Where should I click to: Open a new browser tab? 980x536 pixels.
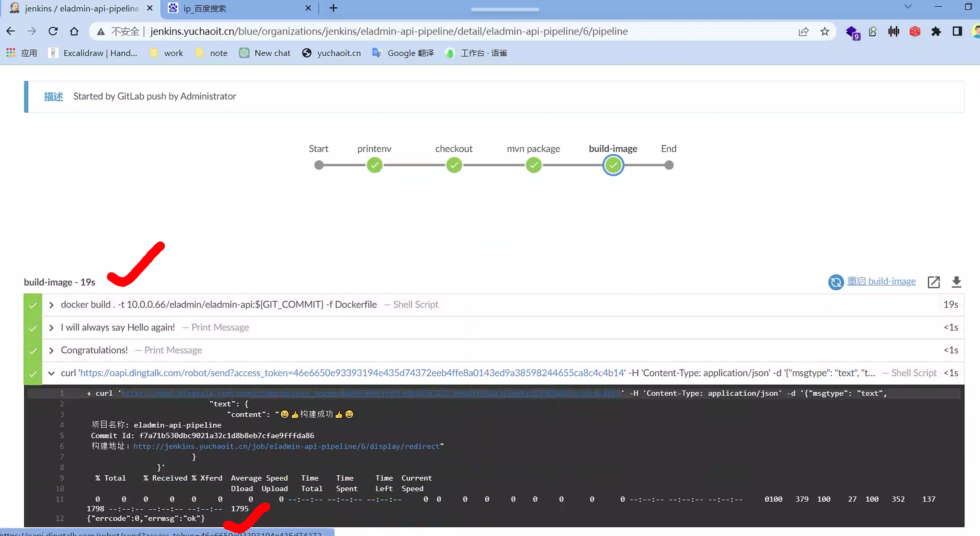click(333, 8)
